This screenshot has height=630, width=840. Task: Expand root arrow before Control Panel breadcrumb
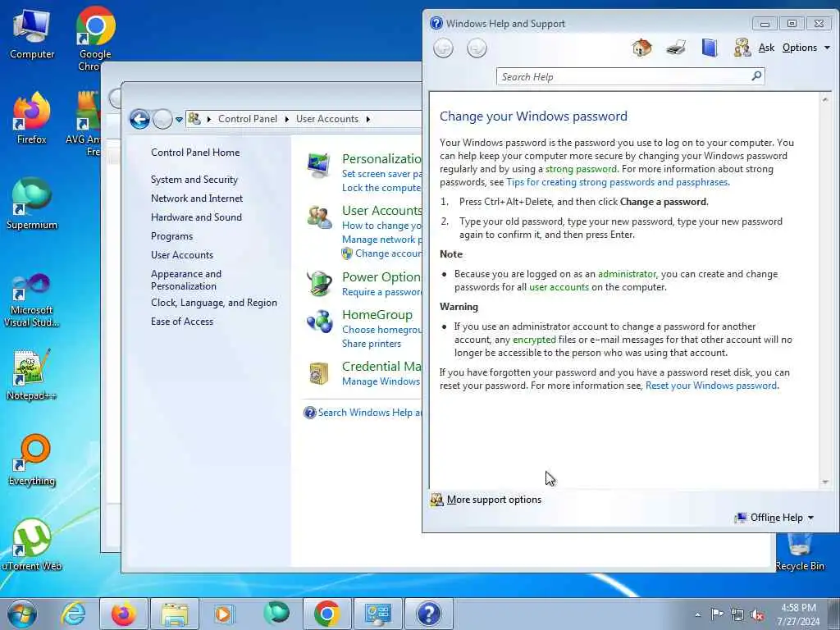click(x=209, y=119)
